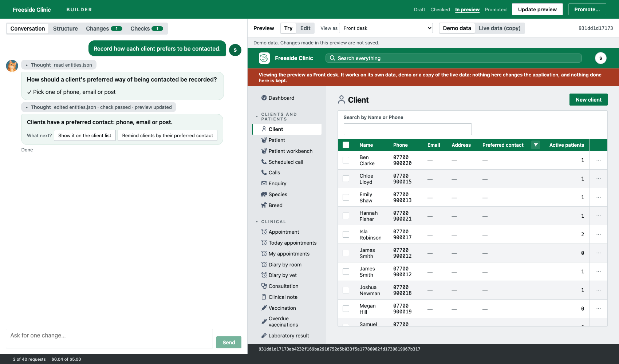This screenshot has height=364, width=619.
Task: Open the Client sidebar item
Action: (x=287, y=129)
